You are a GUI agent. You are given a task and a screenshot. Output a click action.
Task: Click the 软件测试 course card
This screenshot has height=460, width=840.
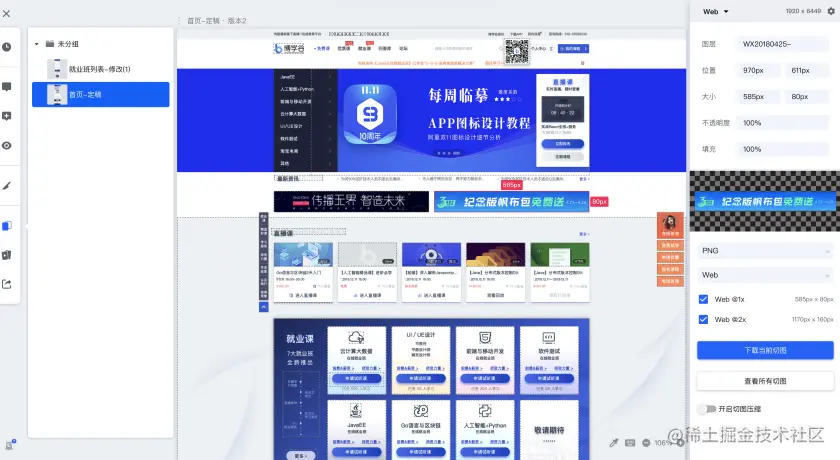pos(549,360)
